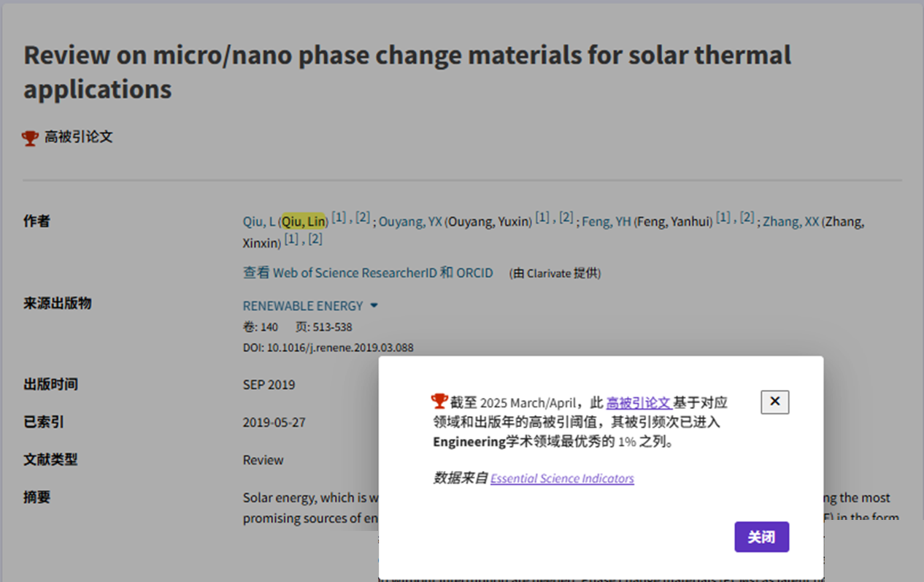924x582 pixels.
Task: Click the trophy icon beside 高被引论文 label
Action: tap(31, 137)
